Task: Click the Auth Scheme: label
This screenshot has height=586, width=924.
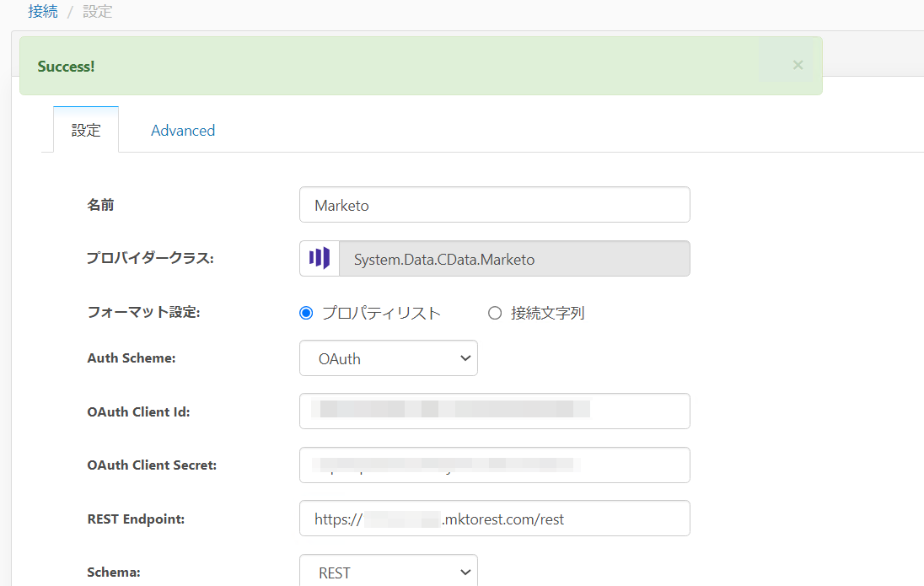Action: point(132,358)
